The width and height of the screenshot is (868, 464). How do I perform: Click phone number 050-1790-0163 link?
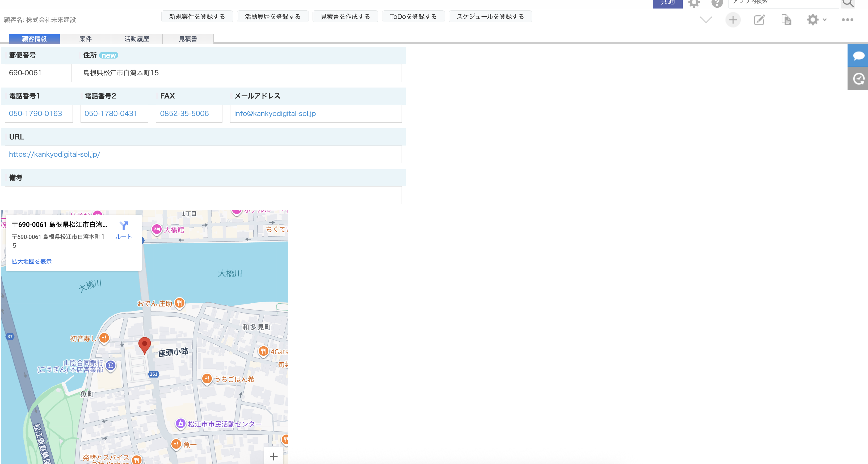(x=35, y=114)
